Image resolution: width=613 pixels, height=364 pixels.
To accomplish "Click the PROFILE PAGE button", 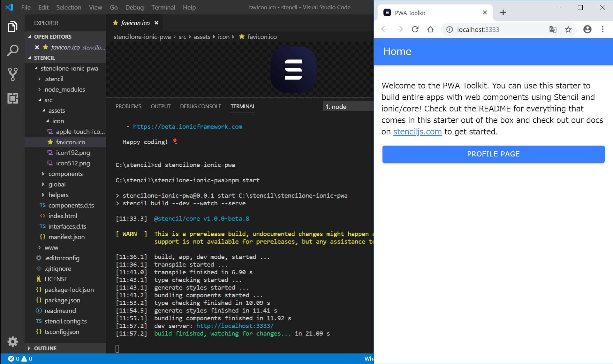I will (493, 154).
